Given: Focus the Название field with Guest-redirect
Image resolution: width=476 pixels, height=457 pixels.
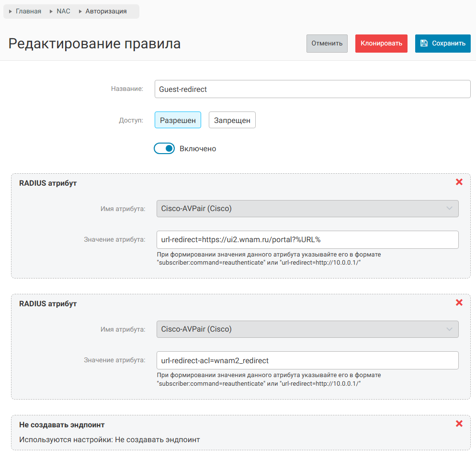Looking at the screenshot, I should tap(312, 89).
